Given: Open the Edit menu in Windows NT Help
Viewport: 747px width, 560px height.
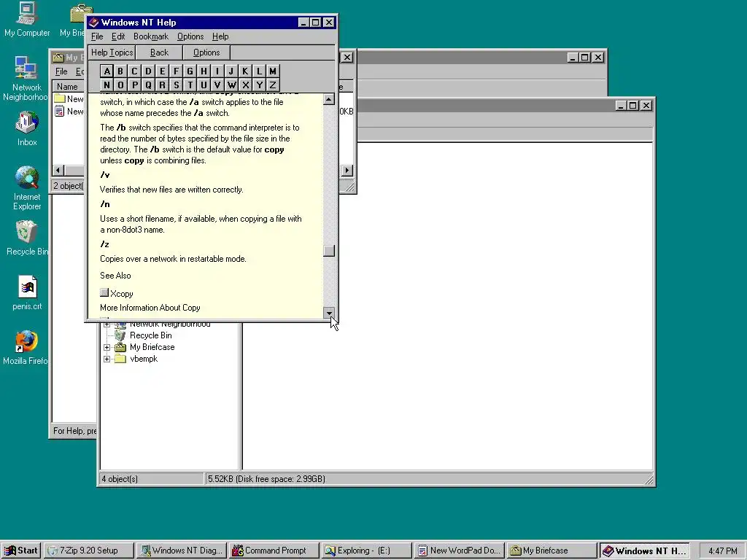Looking at the screenshot, I should pos(118,36).
